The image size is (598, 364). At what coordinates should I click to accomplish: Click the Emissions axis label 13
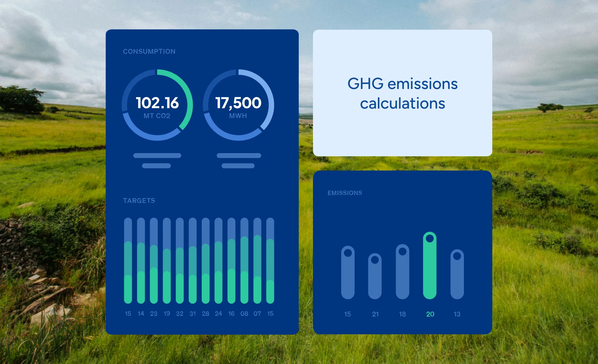pyautogui.click(x=457, y=314)
